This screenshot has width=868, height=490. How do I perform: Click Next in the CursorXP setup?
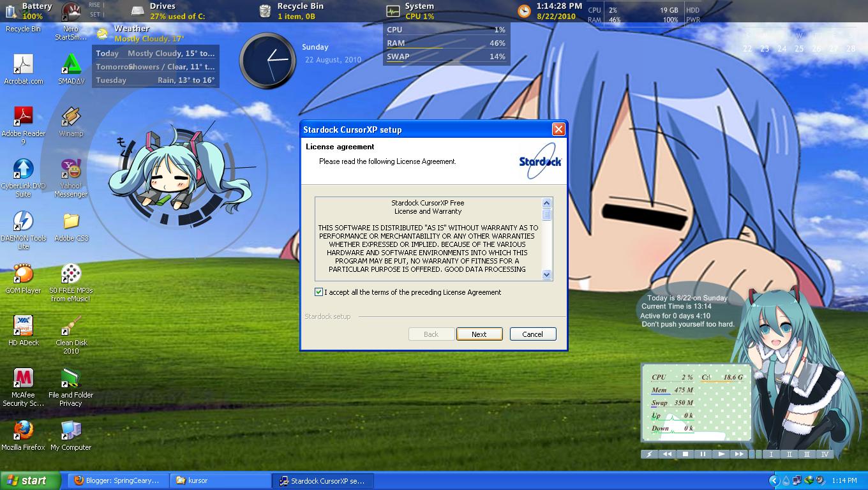[479, 334]
